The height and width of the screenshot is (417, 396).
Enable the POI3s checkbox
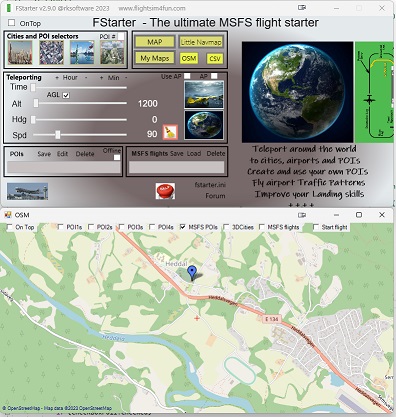121,227
